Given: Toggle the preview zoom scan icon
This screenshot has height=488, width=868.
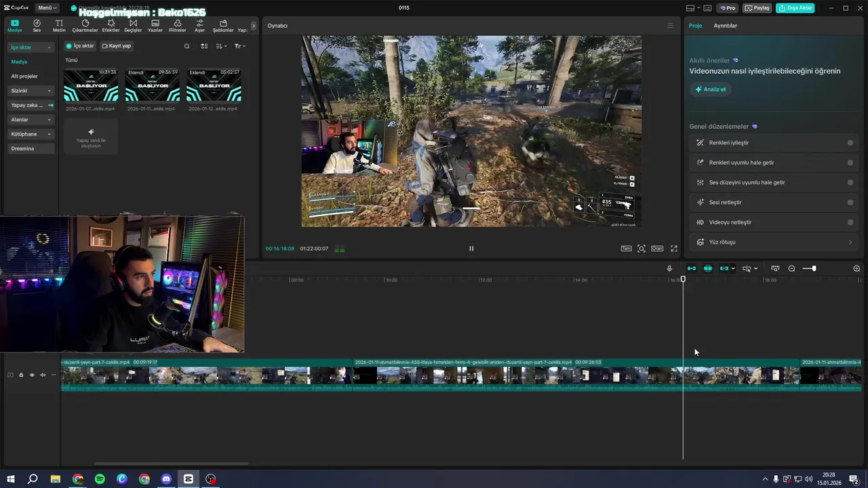Looking at the screenshot, I should (642, 249).
